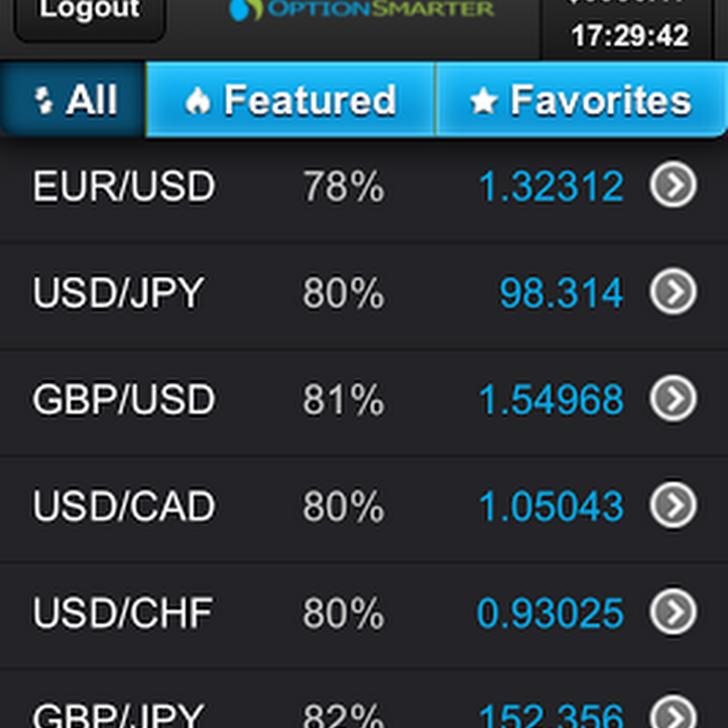Click the EUR/USD 78% payout value
Viewport: 728px width, 728px height.
pyautogui.click(x=343, y=187)
